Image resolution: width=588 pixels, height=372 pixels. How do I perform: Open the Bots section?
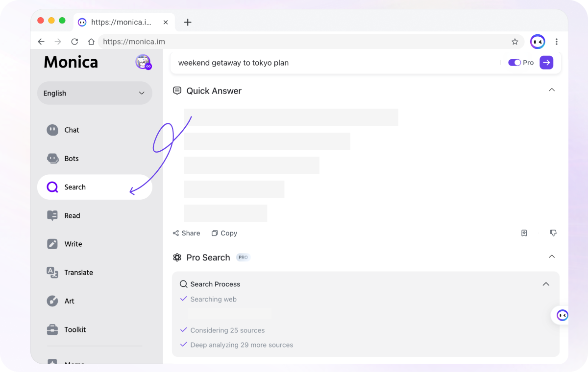71,159
